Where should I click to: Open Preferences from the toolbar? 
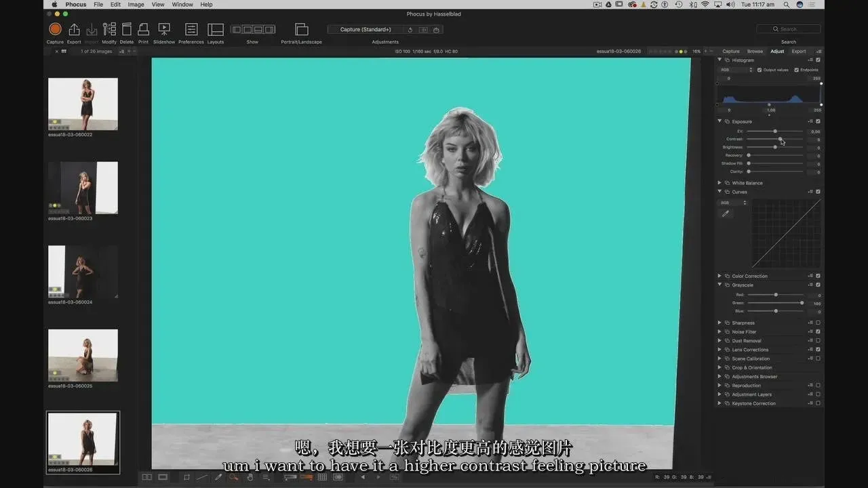191,29
